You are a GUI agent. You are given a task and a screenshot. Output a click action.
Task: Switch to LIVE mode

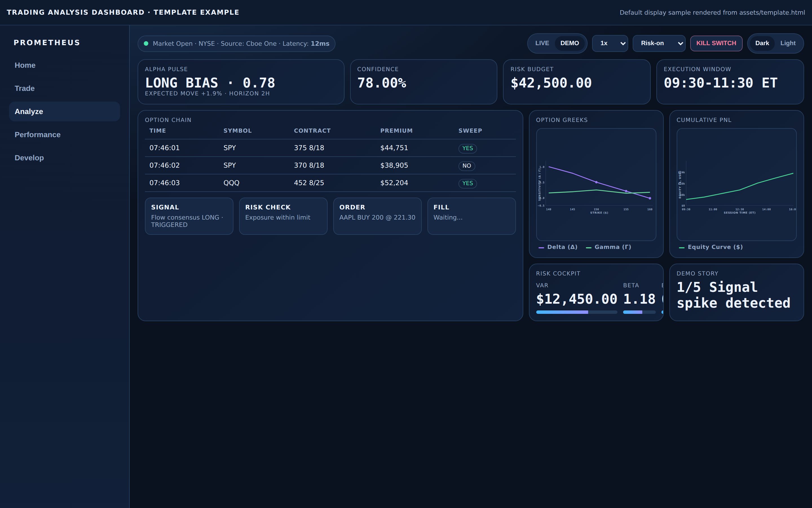tap(542, 43)
